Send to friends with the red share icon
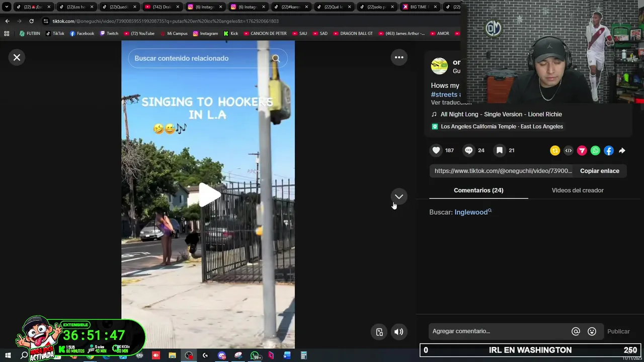 coord(582,150)
